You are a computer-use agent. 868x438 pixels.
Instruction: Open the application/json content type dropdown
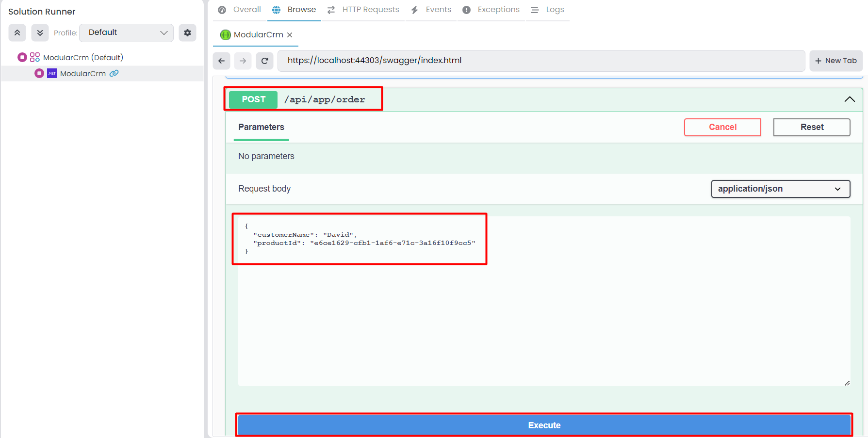[780, 189]
